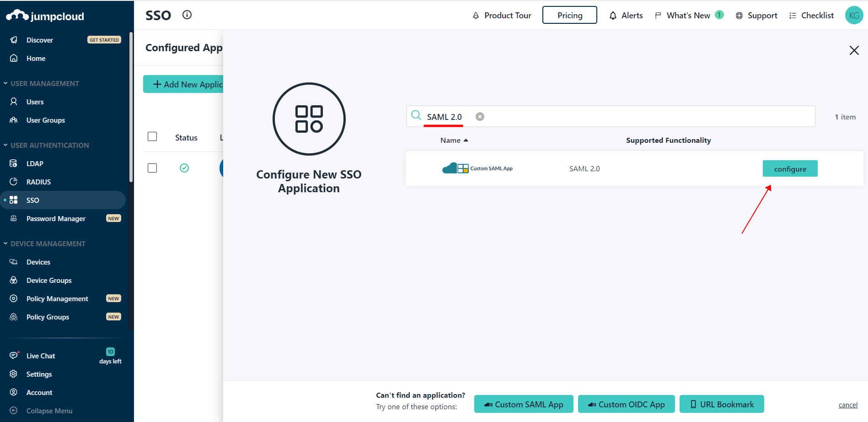Screen dimensions: 868x422
Task: Check the first application row checkbox
Action: click(152, 168)
